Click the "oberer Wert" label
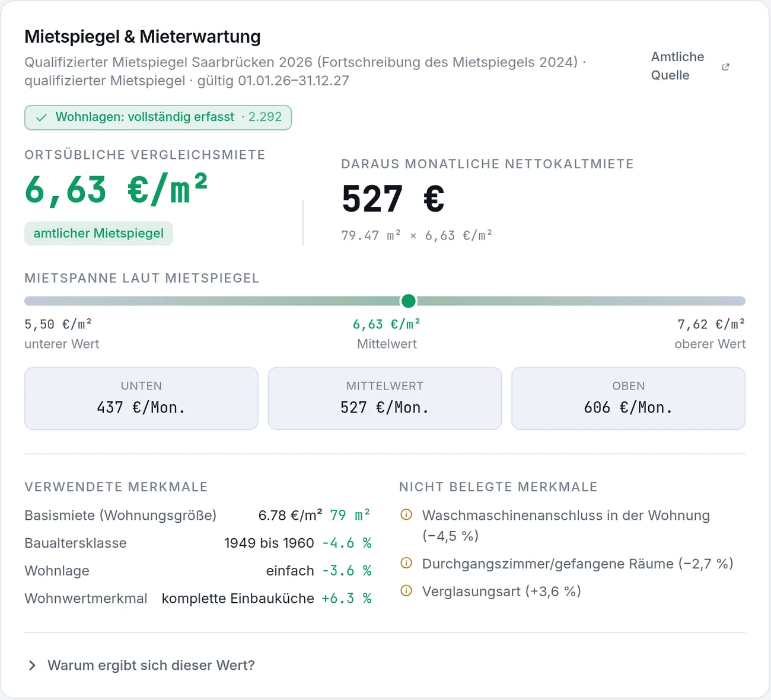 [x=710, y=344]
